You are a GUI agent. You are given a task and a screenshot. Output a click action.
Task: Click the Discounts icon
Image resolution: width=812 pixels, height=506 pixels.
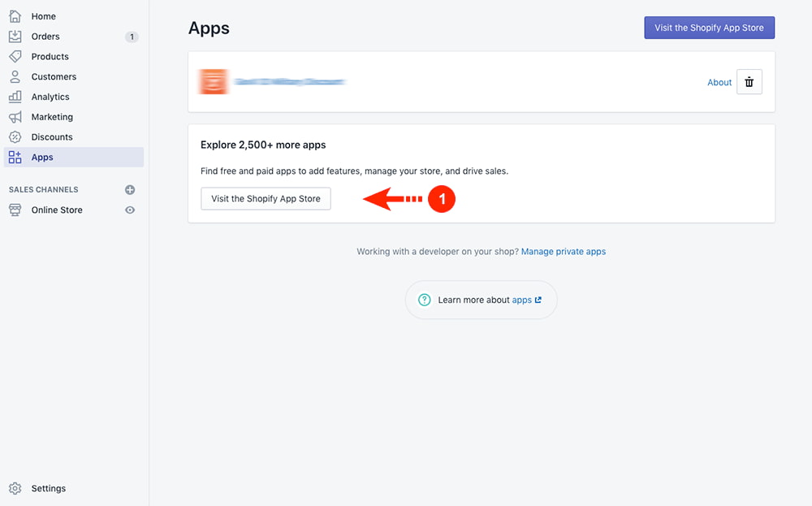pos(16,136)
